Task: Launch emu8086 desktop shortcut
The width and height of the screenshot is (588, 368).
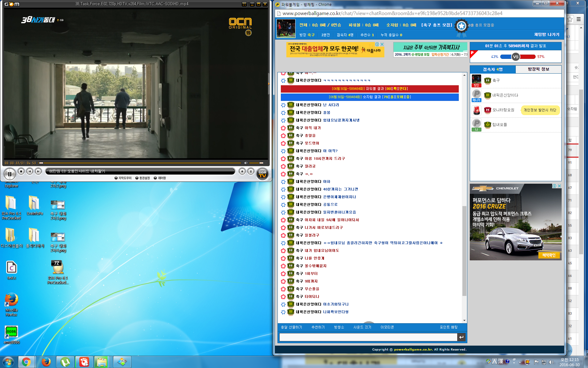Action: (11, 335)
